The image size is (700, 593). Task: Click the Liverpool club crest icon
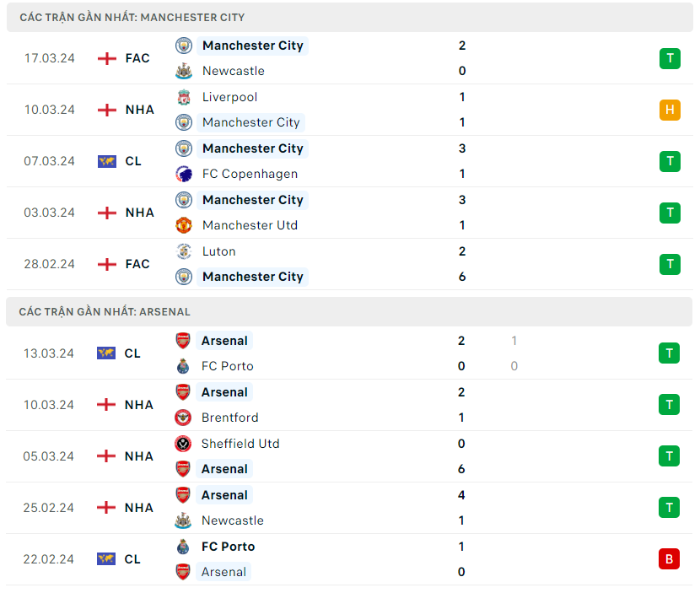(184, 97)
